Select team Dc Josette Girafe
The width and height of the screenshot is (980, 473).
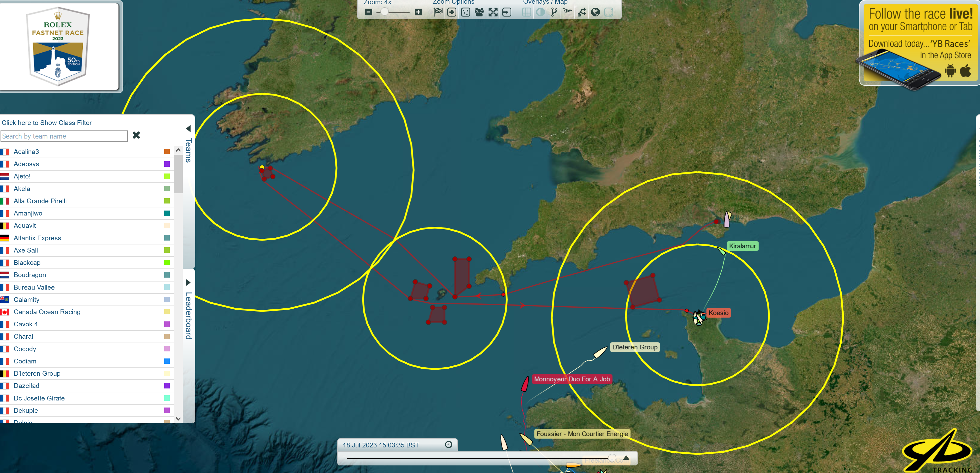(87, 398)
